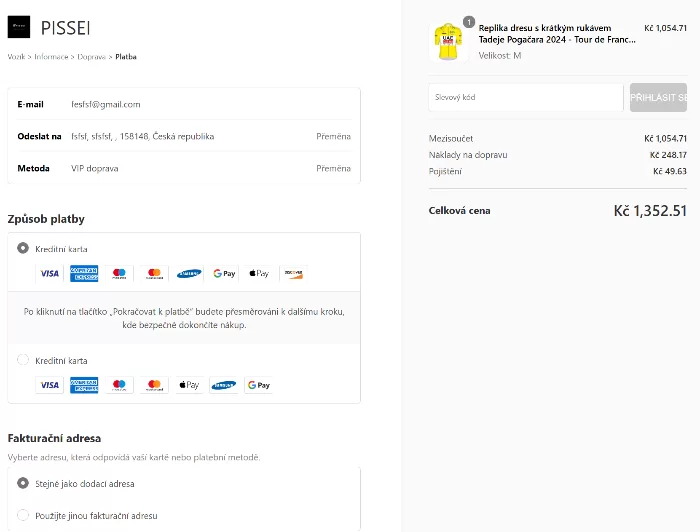
Task: Click Visa icon in second Kreditní karta row
Action: pyautogui.click(x=50, y=385)
